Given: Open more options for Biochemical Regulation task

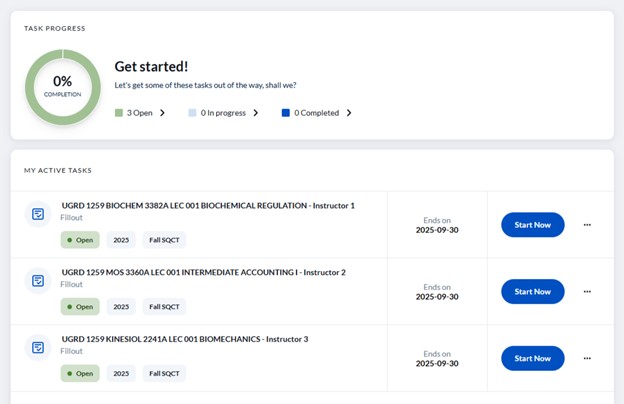Looking at the screenshot, I should (x=587, y=225).
